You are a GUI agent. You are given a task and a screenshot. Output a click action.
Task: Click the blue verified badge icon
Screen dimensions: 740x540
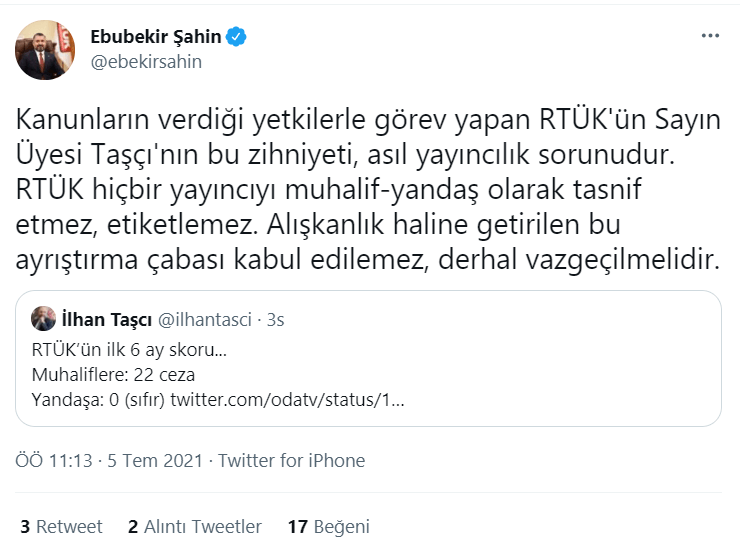pyautogui.click(x=236, y=37)
